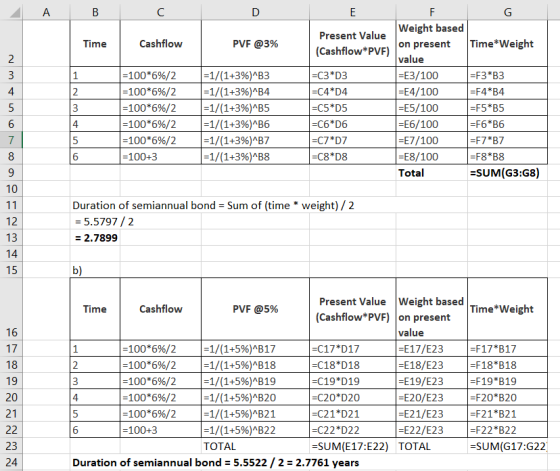This screenshot has width=560, height=471.
Task: Select cell with formula =1/(1+3%)^B3
Action: [x=255, y=75]
